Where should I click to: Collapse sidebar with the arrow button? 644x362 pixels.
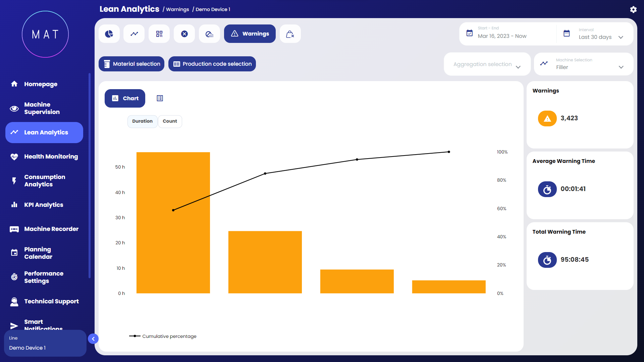tap(93, 339)
